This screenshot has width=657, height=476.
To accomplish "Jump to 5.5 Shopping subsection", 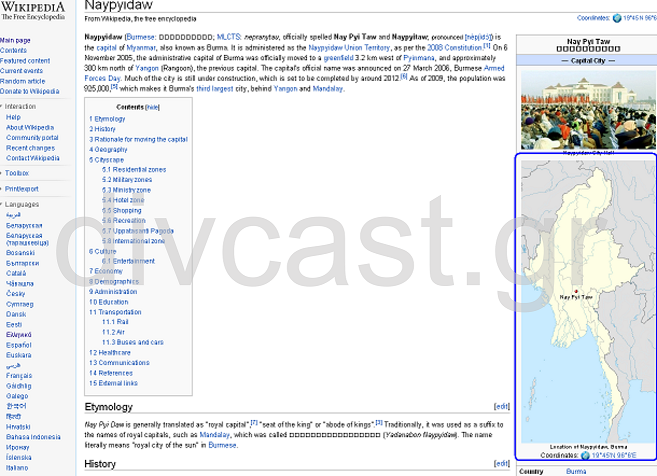I will pos(122,210).
